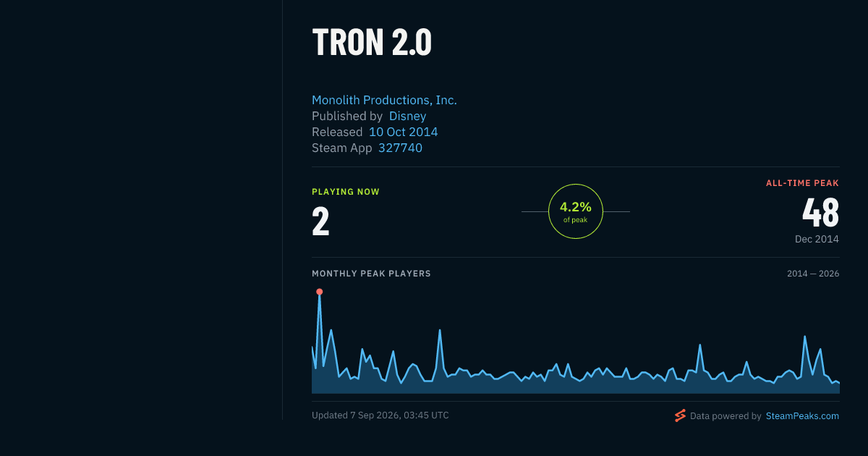
Task: Click the all-time peak value 48
Action: click(x=820, y=213)
